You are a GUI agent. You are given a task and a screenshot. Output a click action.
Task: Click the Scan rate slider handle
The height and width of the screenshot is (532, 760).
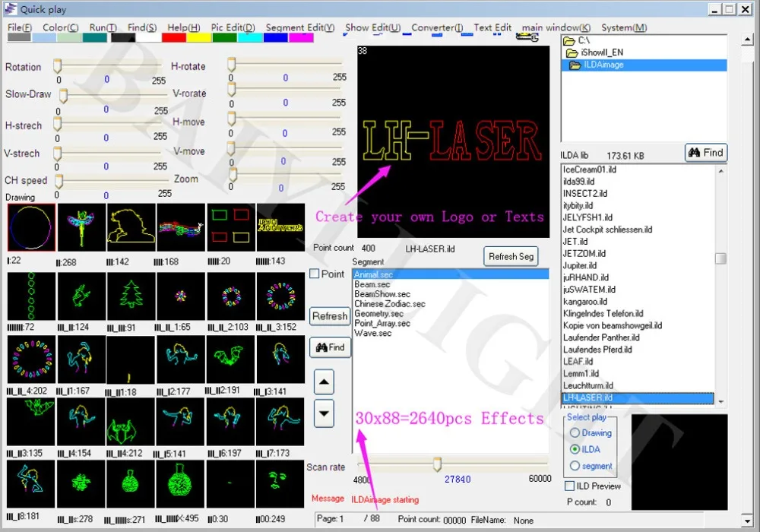[x=435, y=464]
